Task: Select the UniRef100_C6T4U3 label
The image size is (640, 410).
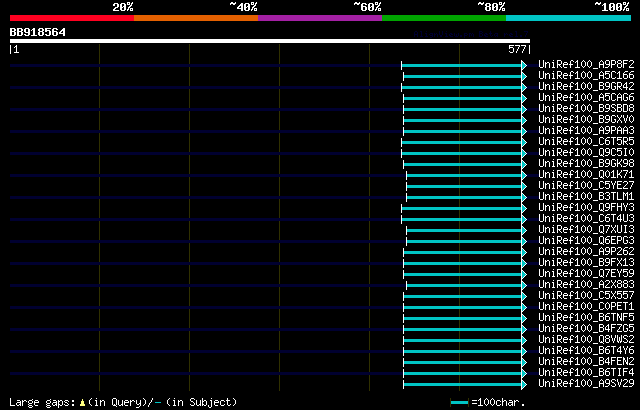Action: point(586,219)
